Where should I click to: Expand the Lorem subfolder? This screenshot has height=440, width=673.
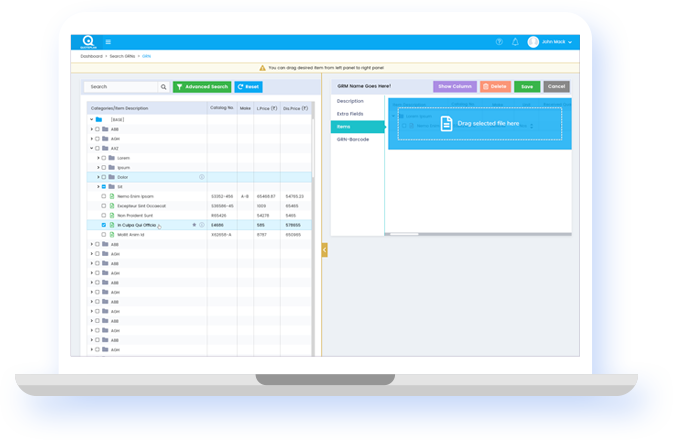point(98,158)
